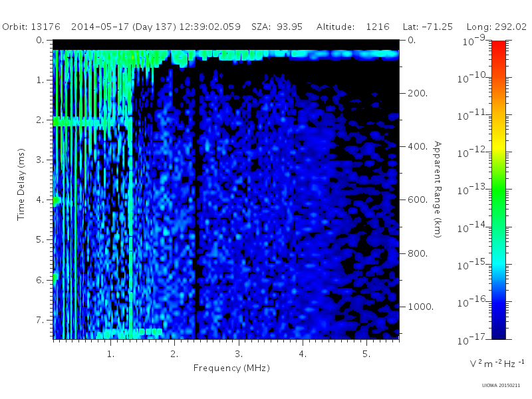
Task: Click the 'Time Delay (ms)' axis label
Action: 21,184
